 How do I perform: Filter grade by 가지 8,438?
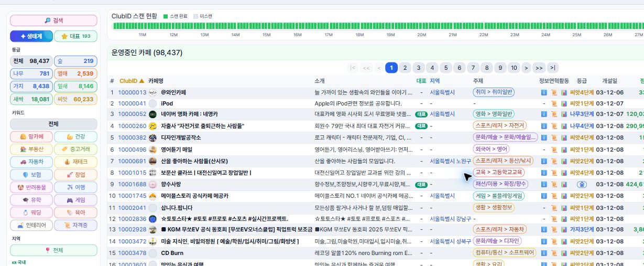31,86
